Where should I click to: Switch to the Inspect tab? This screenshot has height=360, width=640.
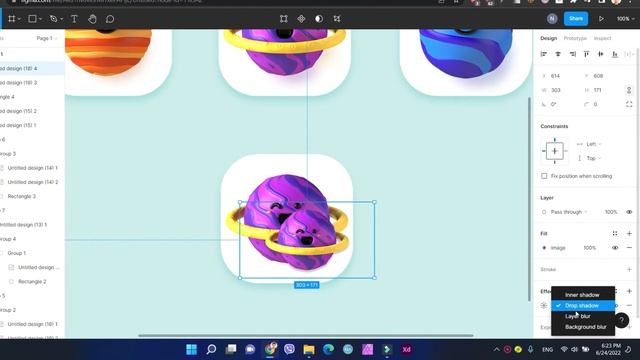pos(602,38)
